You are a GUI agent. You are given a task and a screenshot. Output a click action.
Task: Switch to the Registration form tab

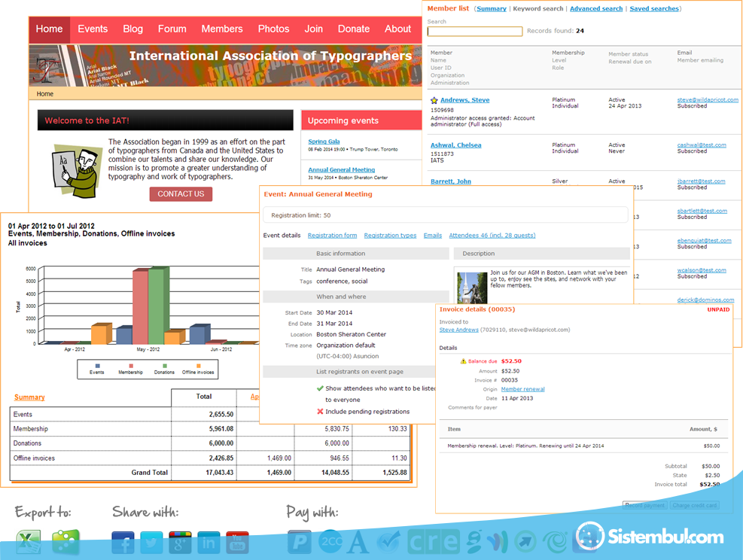(332, 236)
